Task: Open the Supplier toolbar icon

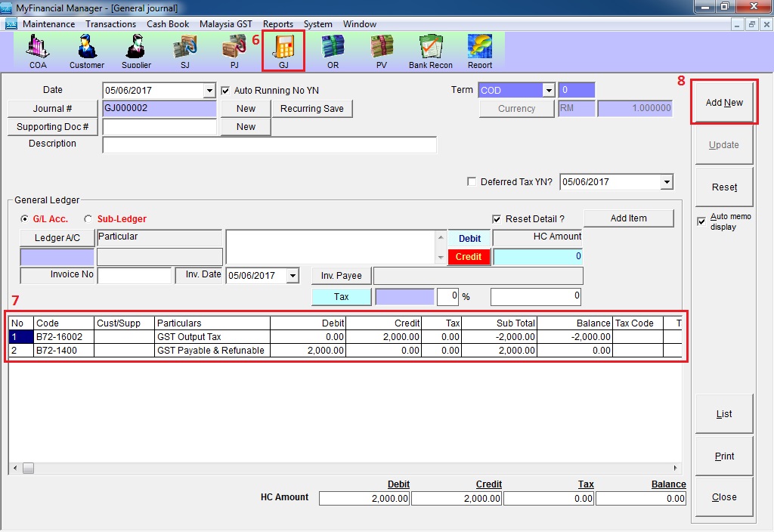Action: coord(136,51)
